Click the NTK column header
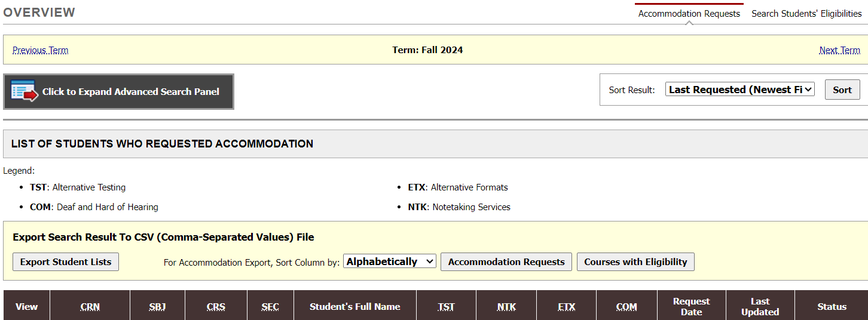868x320 pixels. tap(506, 307)
